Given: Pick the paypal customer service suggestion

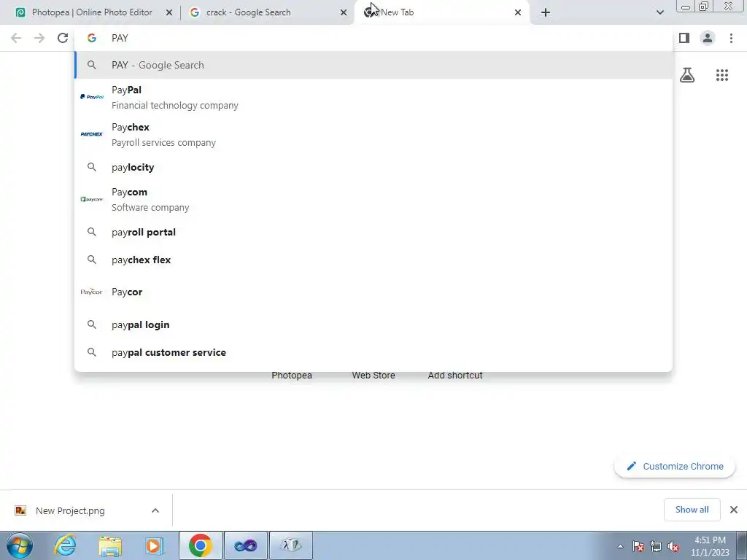Looking at the screenshot, I should click(373, 352).
